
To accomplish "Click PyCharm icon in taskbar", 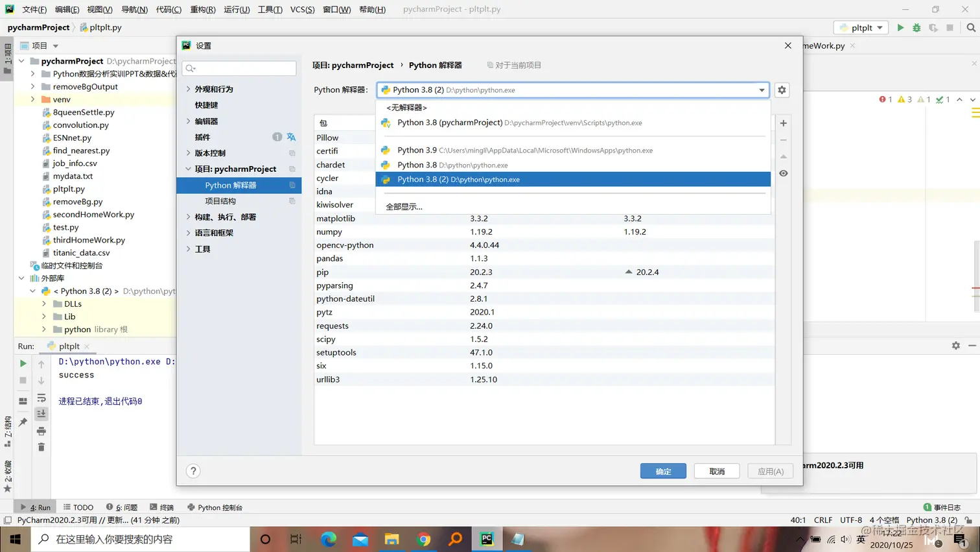I will pyautogui.click(x=487, y=539).
